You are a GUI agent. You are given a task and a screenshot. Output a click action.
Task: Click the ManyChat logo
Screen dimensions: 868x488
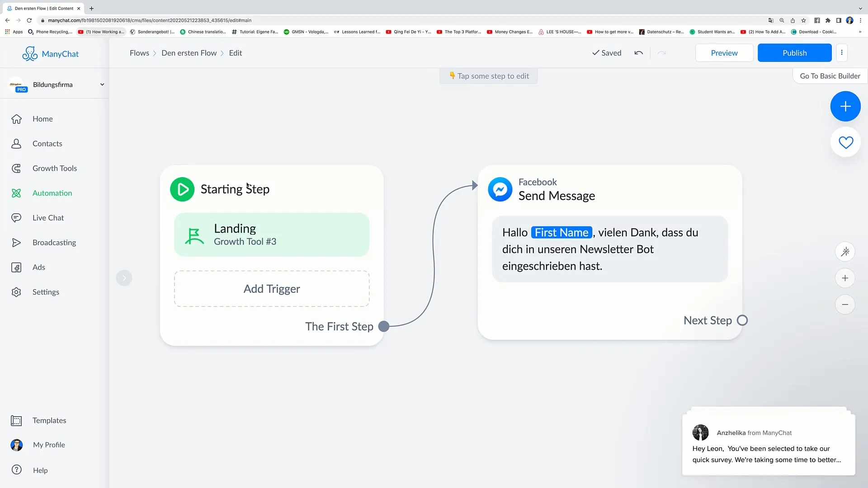[50, 54]
